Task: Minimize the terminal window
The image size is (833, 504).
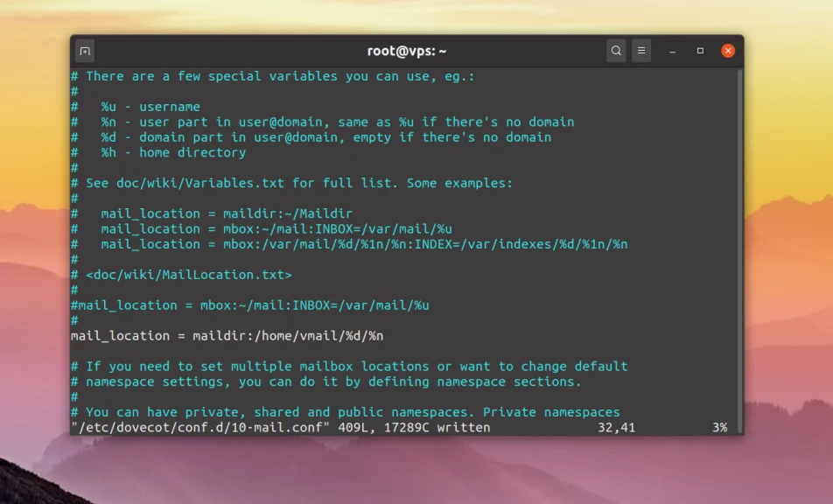Action: 673,51
